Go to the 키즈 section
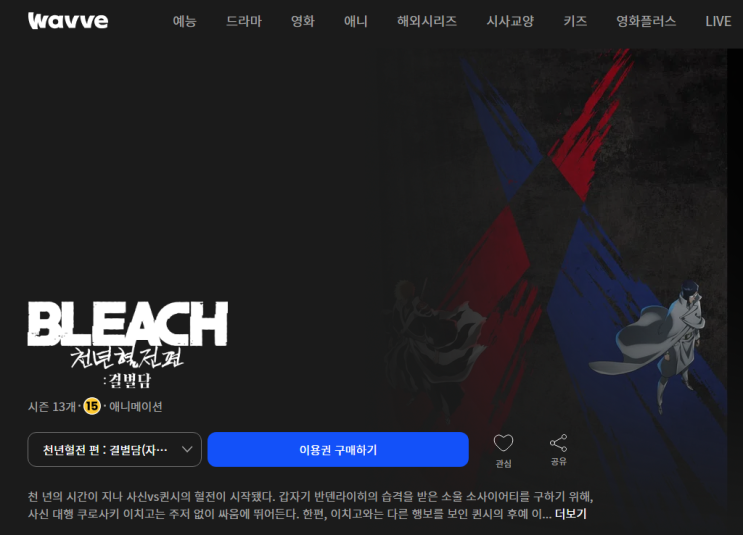Screen dimensions: 743x535 click(575, 21)
